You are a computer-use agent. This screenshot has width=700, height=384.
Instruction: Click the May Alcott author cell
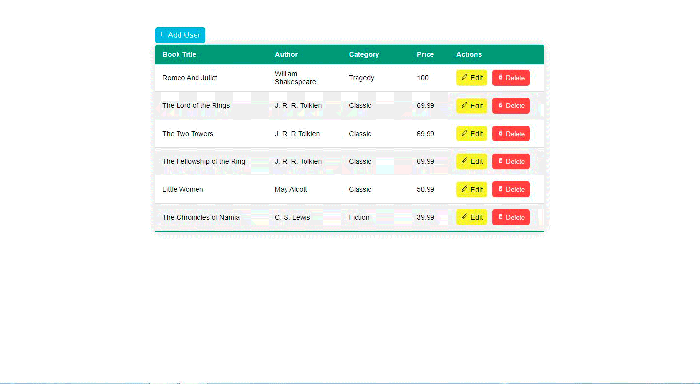291,189
